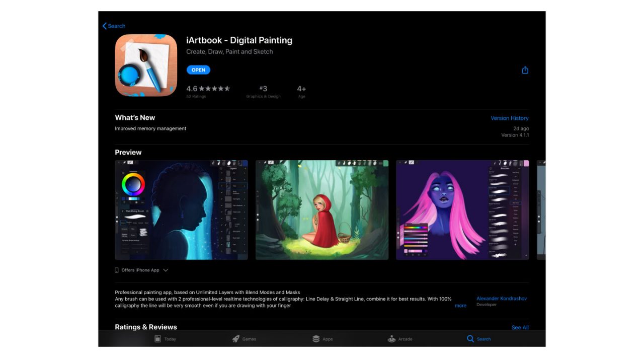
Task: Open the blue silhouette preview screenshot
Action: (x=181, y=210)
